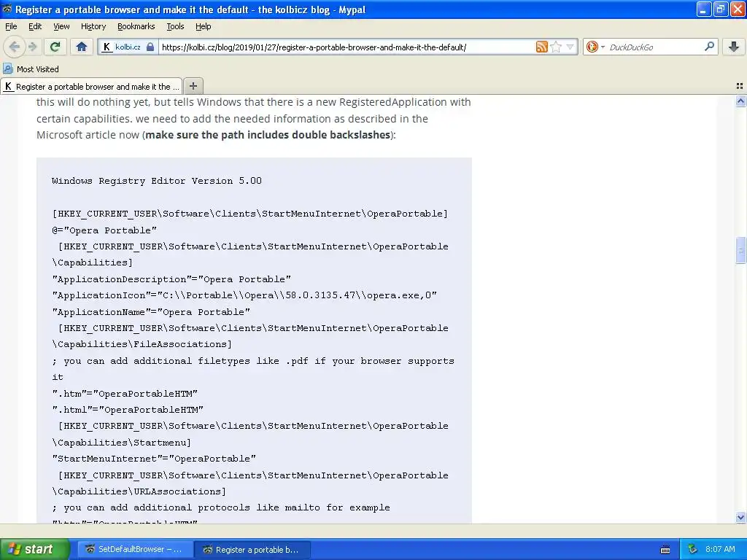
Task: Click the magnifier search button
Action: click(x=709, y=46)
